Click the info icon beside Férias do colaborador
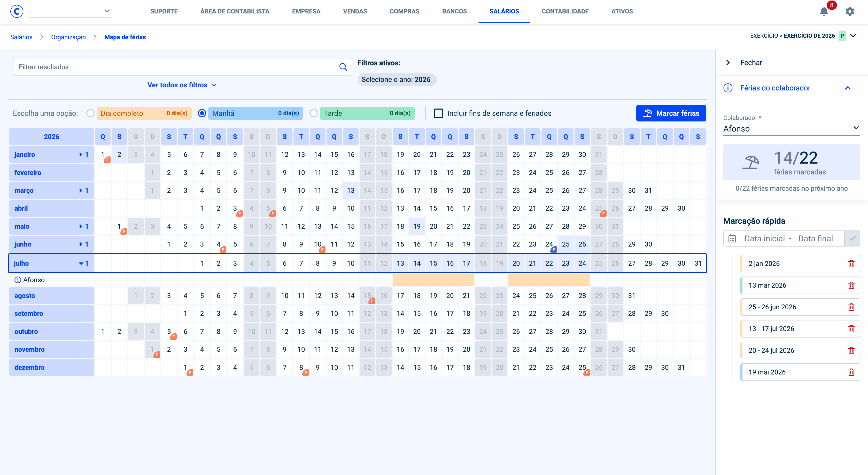Viewport: 868px width, 475px height. coord(728,88)
